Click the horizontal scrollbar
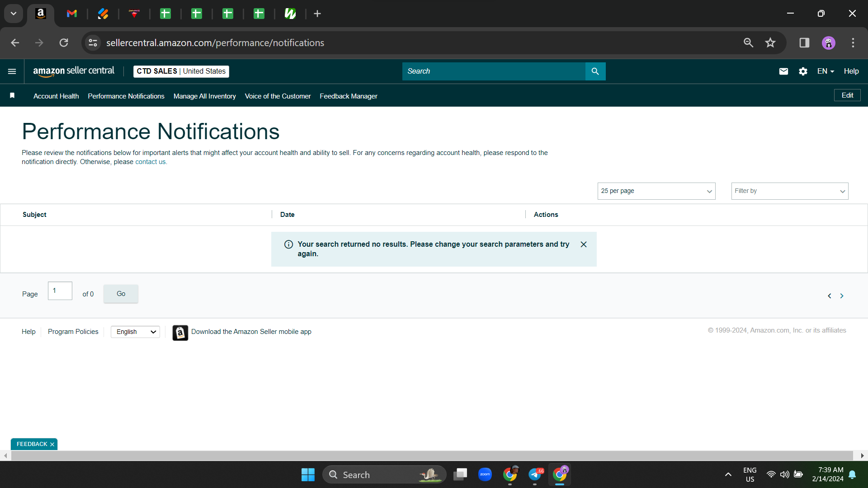Image resolution: width=868 pixels, height=488 pixels. click(432, 456)
